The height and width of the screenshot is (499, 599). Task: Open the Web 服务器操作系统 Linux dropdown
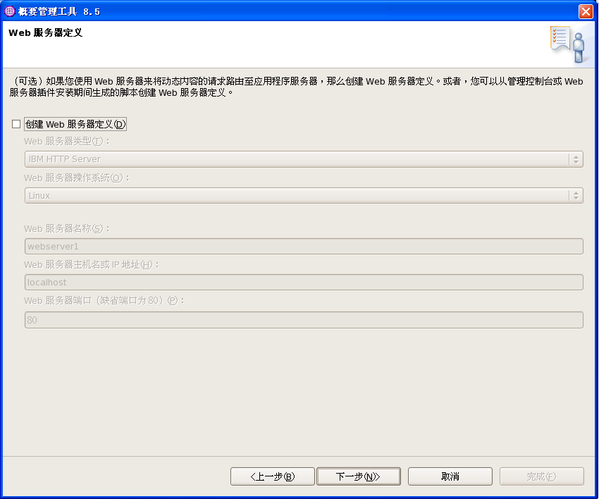coord(304,196)
